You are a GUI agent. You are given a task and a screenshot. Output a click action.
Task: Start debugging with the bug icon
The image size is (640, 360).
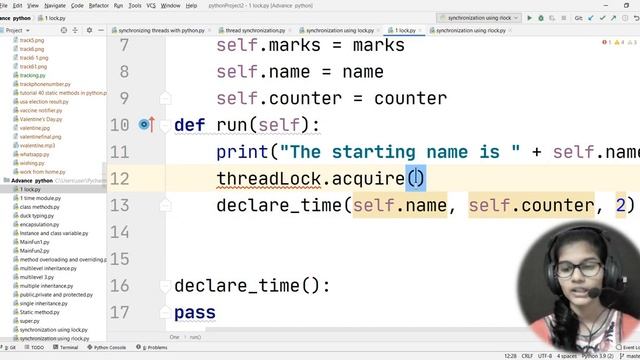point(541,18)
